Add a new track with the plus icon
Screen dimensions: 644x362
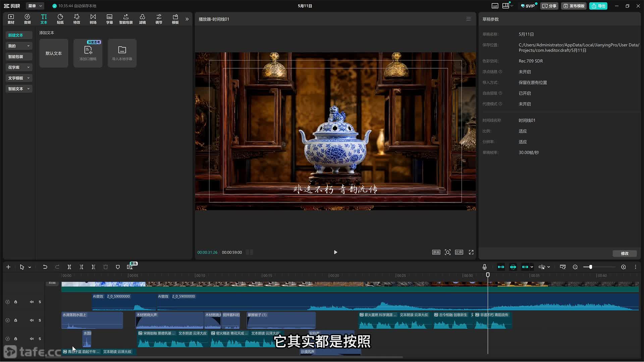[x=8, y=267]
